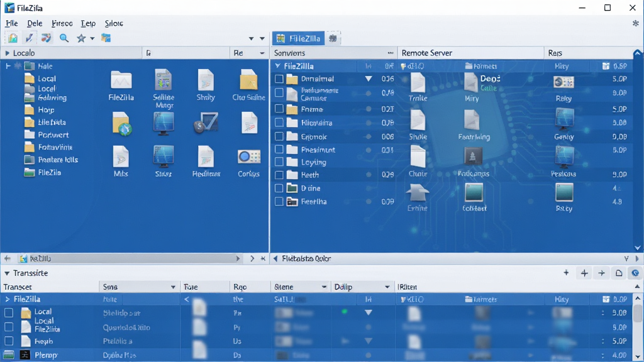Image resolution: width=644 pixels, height=362 pixels.
Task: Open the Dollip column dropdown
Action: 387,287
